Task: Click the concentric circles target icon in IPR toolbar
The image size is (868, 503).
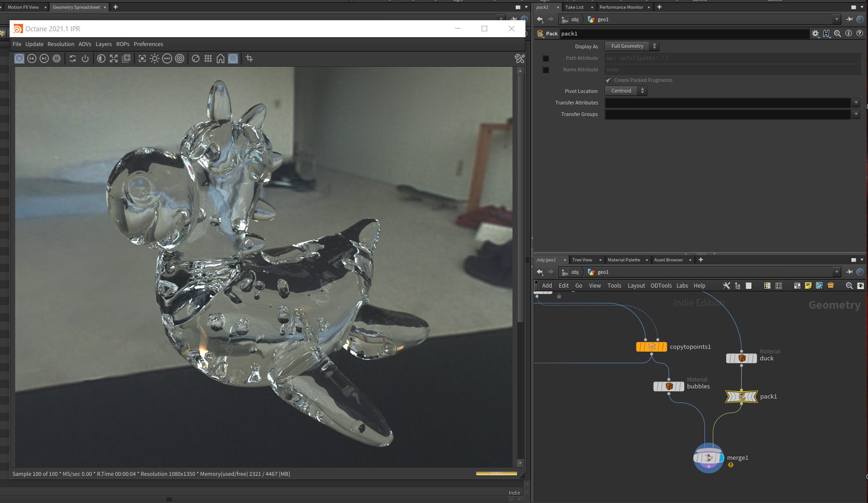Action: pos(180,58)
